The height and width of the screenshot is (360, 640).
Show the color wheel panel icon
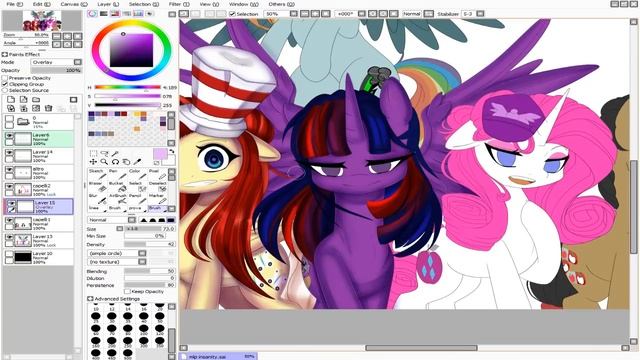pos(93,14)
